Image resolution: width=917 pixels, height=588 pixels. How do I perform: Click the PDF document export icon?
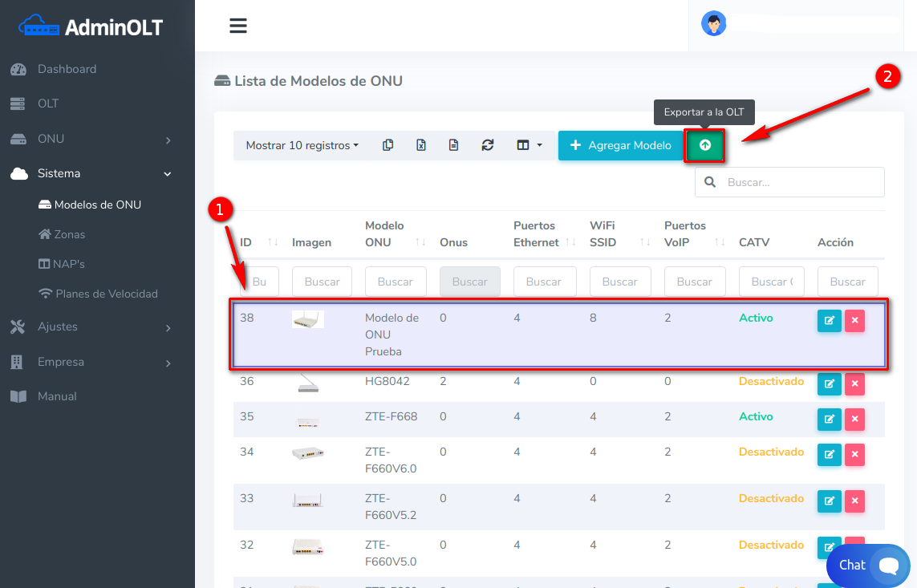point(453,145)
